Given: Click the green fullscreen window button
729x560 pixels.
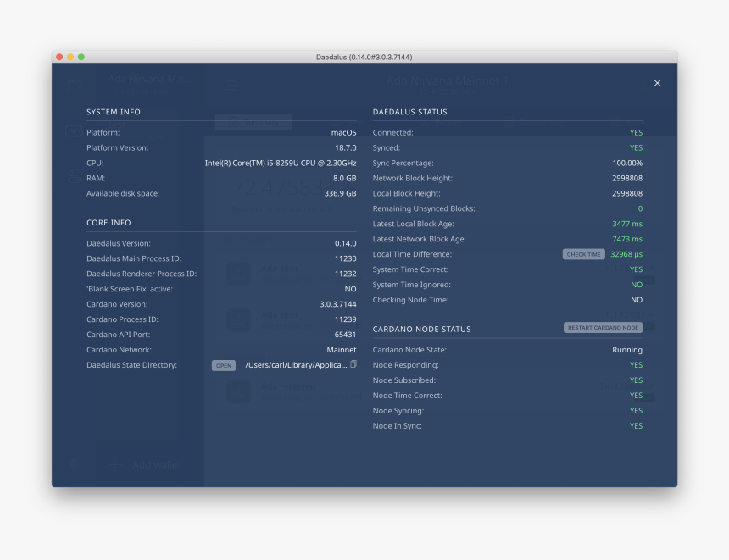Looking at the screenshot, I should [81, 57].
